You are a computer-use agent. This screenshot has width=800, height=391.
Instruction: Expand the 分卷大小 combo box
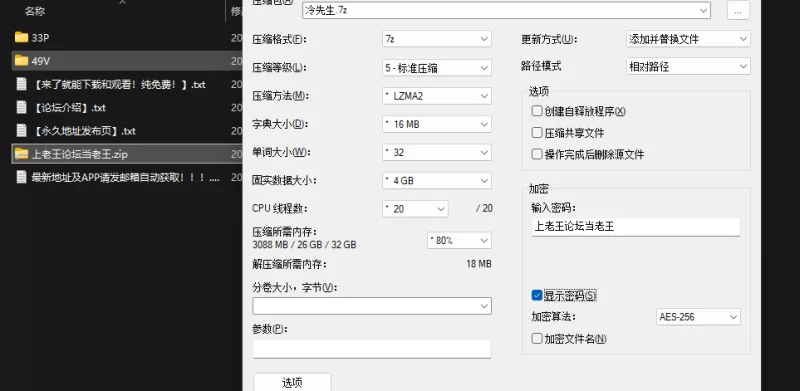tap(372, 306)
